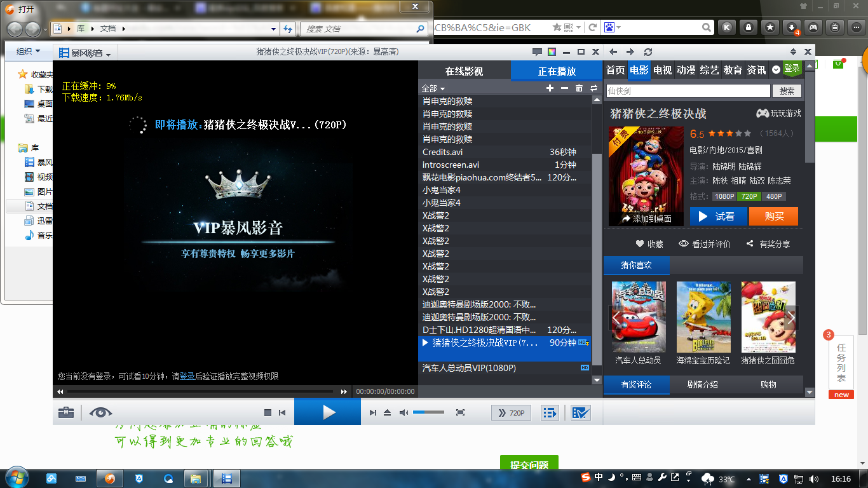The image size is (868, 488).
Task: Select the 480P format badge
Action: pyautogui.click(x=773, y=196)
